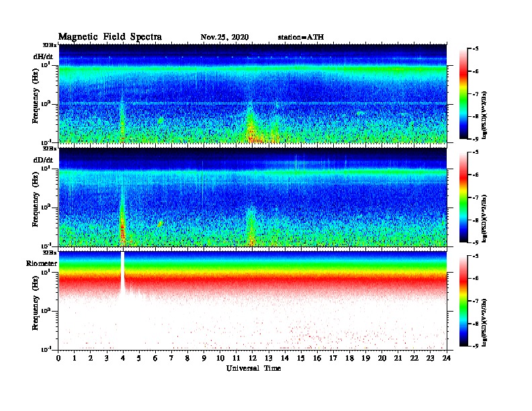Click hour "14" on the Universal Time axis
Viewport: 532px width, 411px height.
[285, 359]
